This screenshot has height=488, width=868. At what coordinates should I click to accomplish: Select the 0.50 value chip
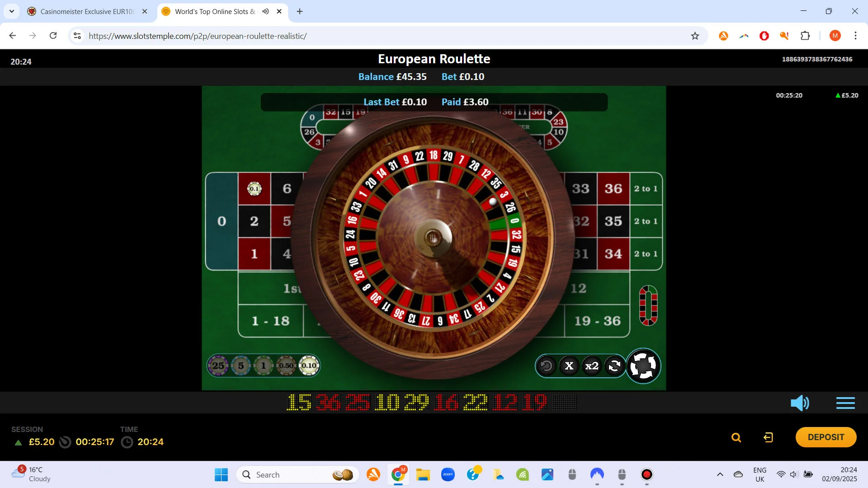click(286, 366)
